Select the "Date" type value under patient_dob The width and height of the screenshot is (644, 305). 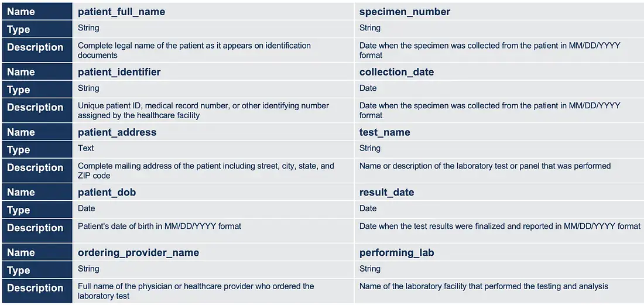(86, 208)
